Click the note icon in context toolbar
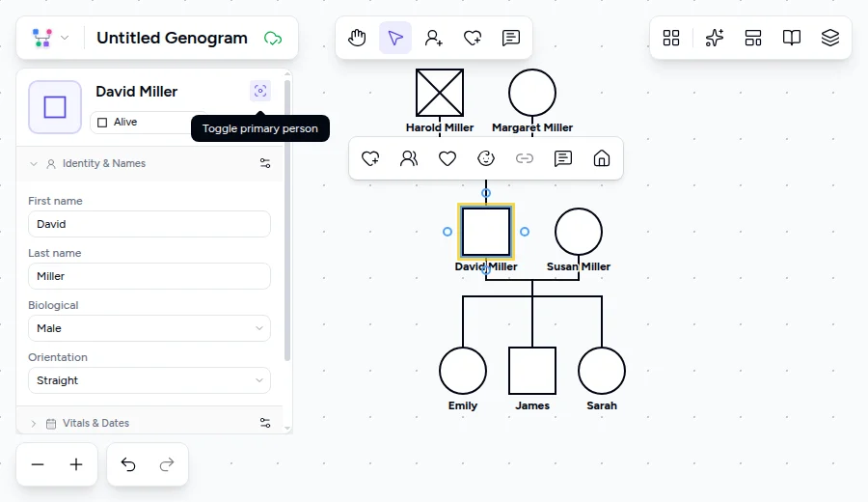This screenshot has height=502, width=868. click(x=563, y=158)
